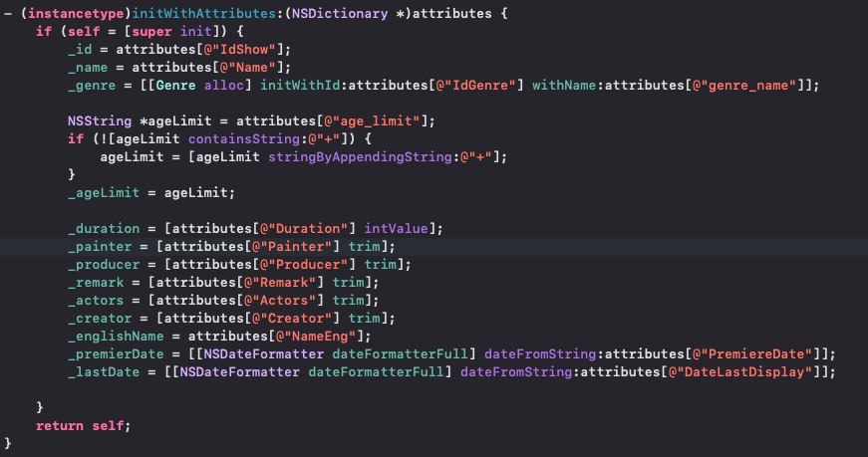This screenshot has height=457, width=868.
Task: Place cursor on super init call
Action: (x=171, y=31)
